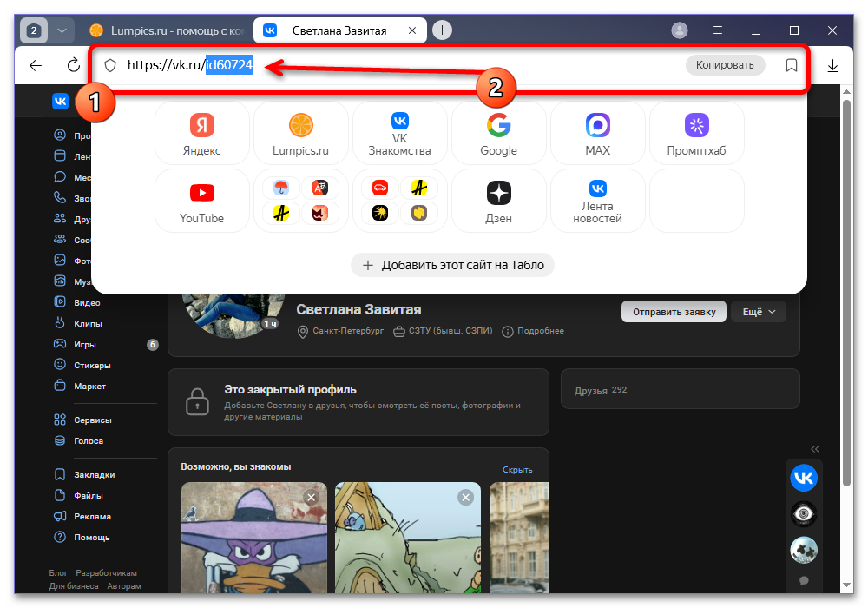Click the page vertical scrollbar
Viewport: 868px width, 608px height.
coord(846,294)
